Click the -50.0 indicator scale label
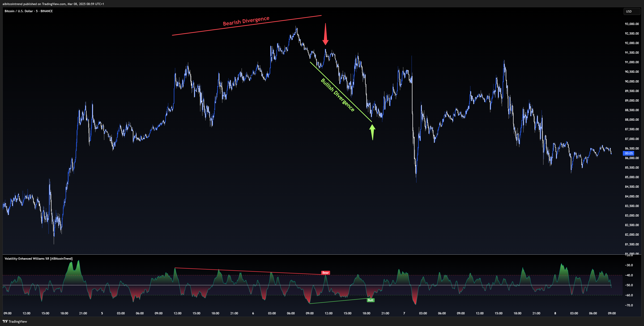The image size is (644, 326). [629, 285]
